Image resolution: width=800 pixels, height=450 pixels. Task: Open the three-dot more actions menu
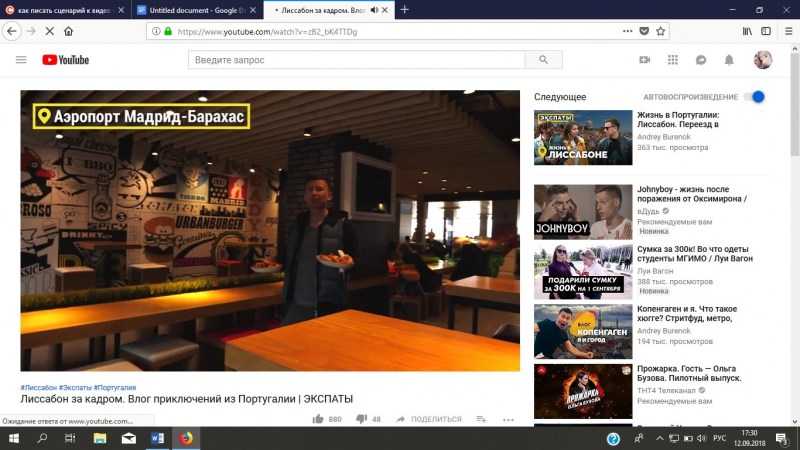508,419
